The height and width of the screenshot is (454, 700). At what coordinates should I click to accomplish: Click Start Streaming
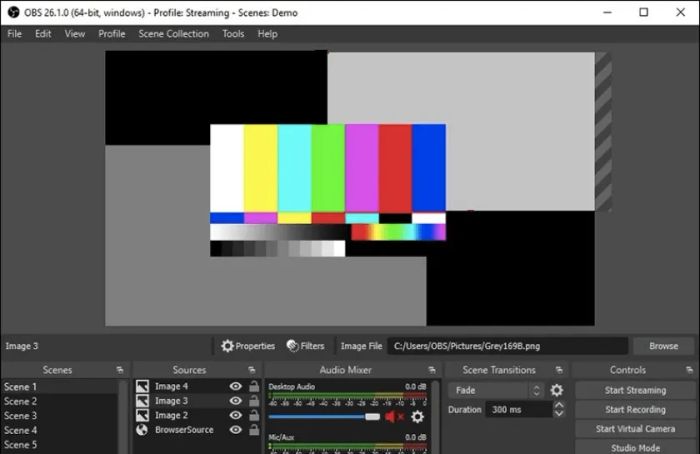(x=635, y=390)
